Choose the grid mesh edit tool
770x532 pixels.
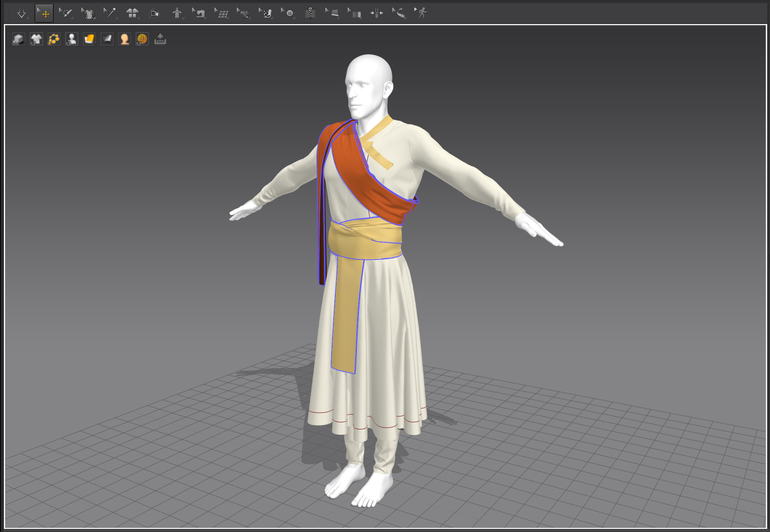(x=222, y=14)
